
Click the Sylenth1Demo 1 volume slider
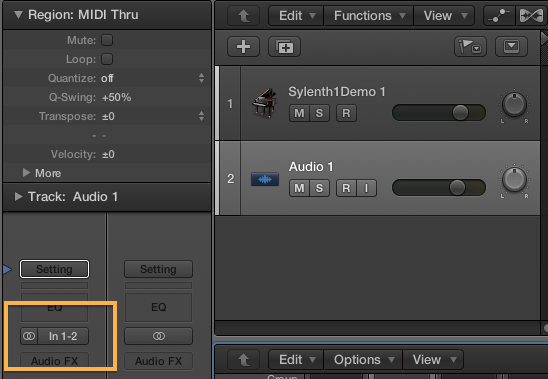point(439,113)
